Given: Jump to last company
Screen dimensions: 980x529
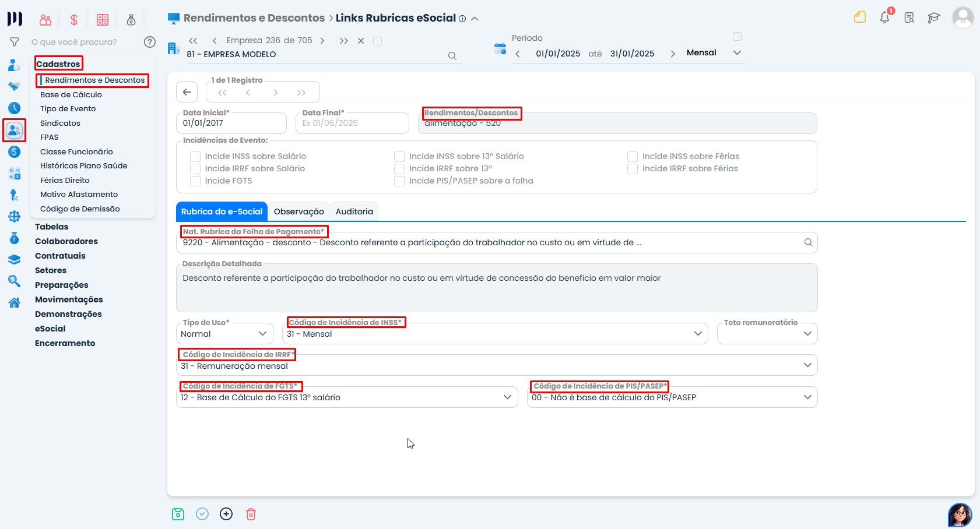Looking at the screenshot, I should [344, 41].
